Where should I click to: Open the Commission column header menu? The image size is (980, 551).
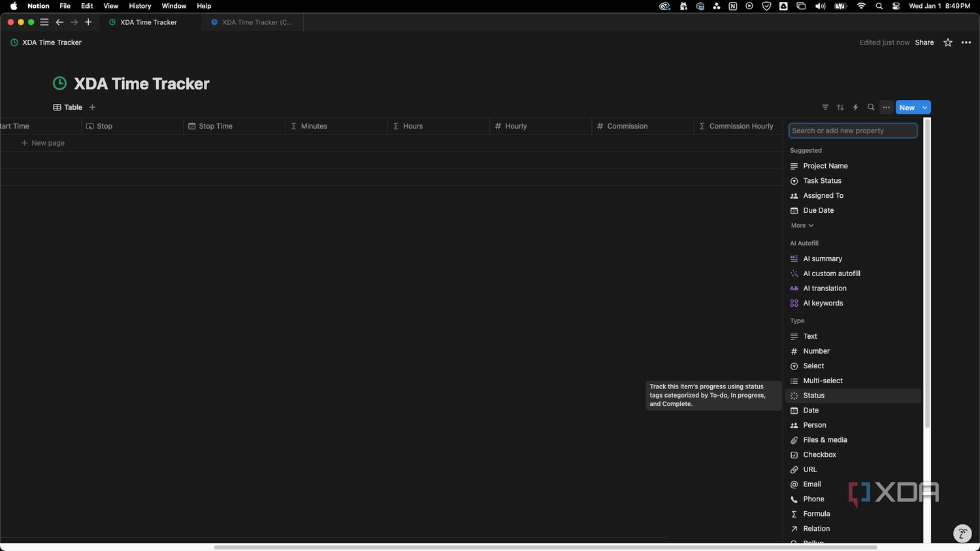[642, 126]
